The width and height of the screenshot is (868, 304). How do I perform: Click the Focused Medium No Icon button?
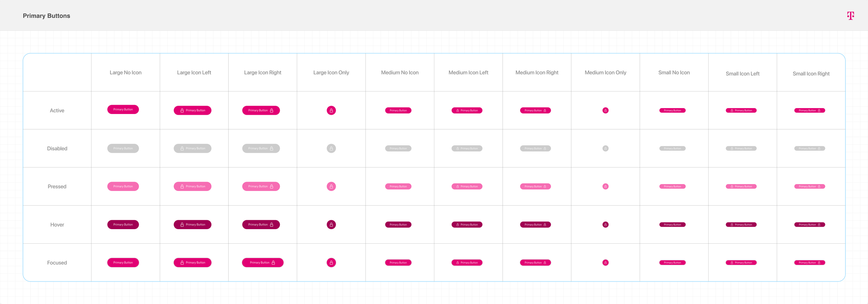(398, 263)
